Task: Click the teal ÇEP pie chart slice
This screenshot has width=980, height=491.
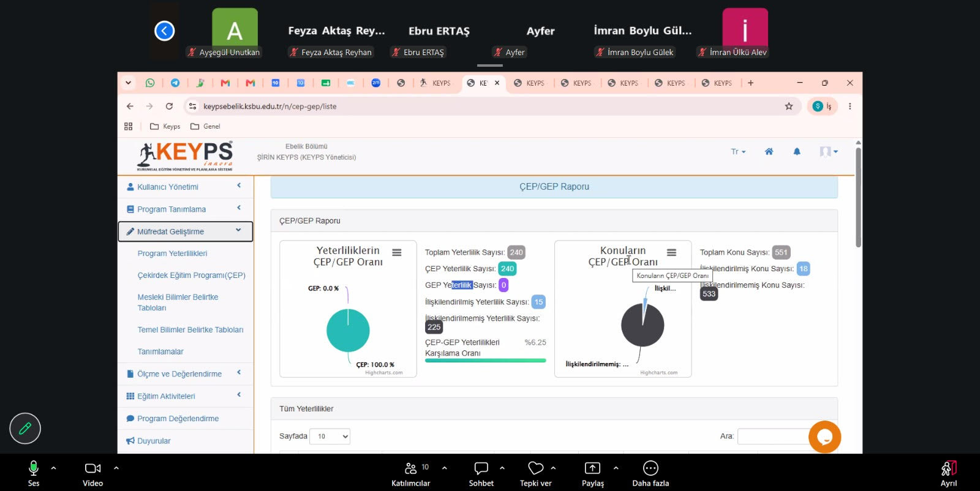Action: 348,331
